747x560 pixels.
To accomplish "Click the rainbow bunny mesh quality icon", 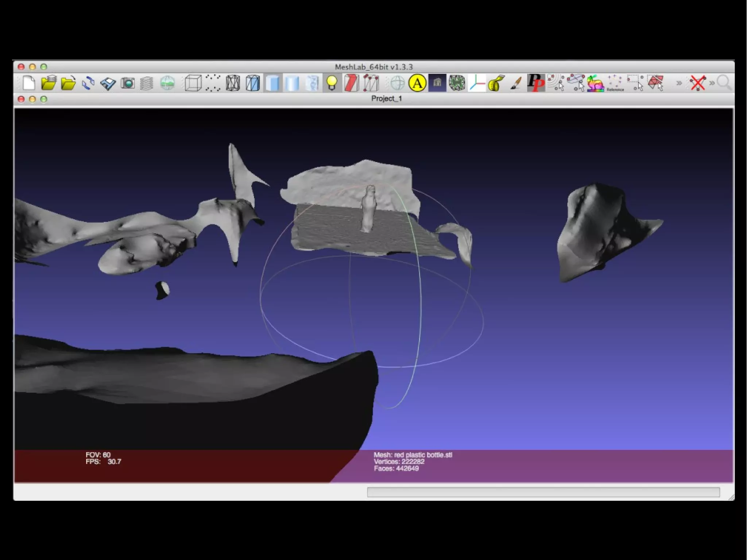I will pyautogui.click(x=595, y=83).
